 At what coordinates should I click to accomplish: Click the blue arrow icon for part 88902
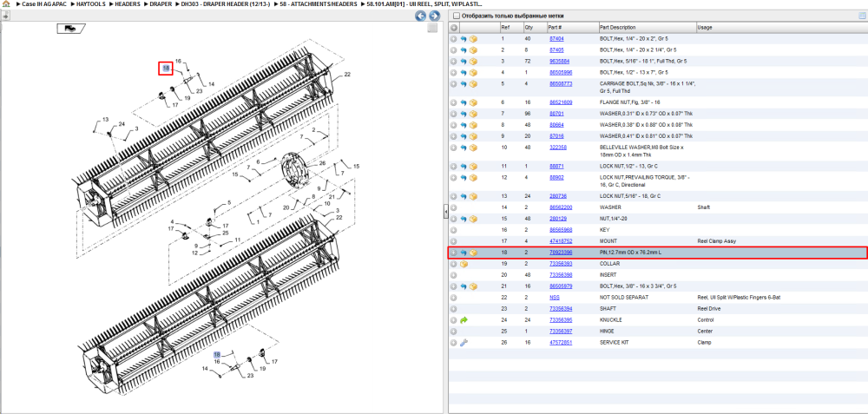464,178
